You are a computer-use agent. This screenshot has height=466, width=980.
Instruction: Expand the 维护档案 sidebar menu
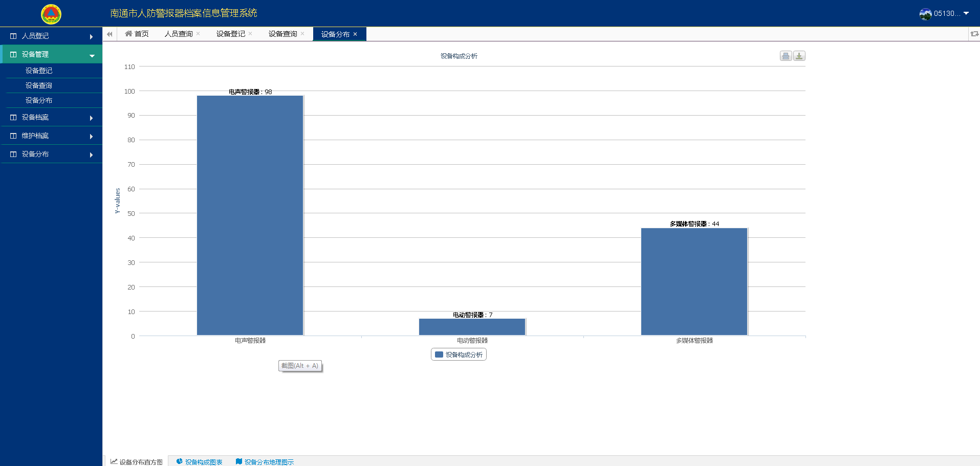[51, 136]
